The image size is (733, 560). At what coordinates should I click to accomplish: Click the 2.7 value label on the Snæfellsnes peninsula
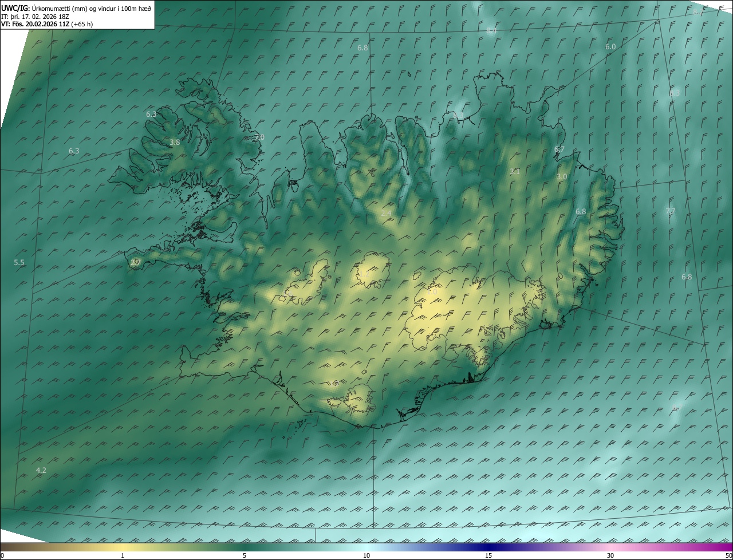tap(135, 262)
